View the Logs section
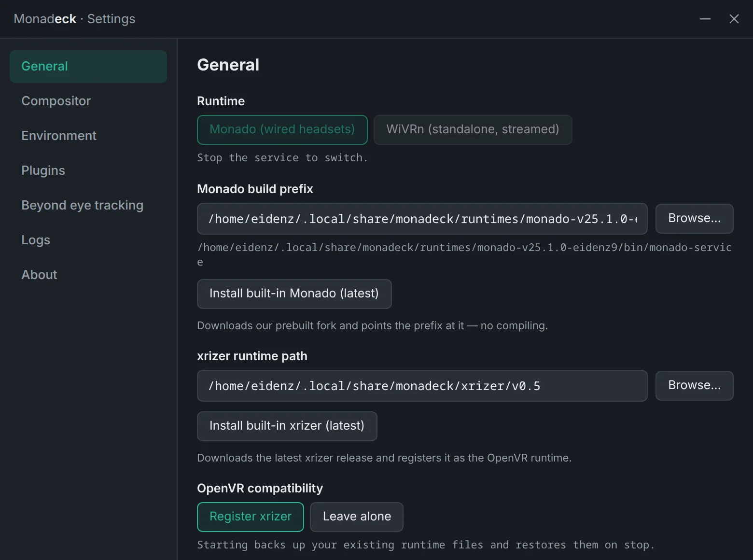 pos(88,240)
